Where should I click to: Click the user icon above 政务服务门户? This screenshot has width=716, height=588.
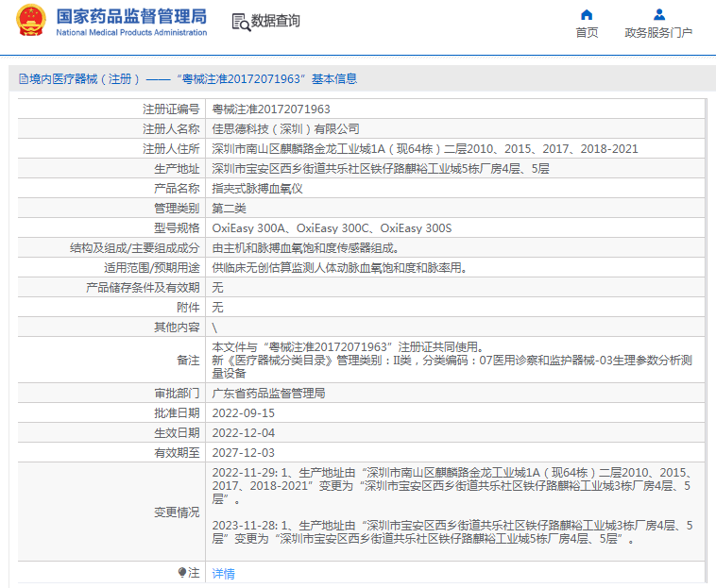658,14
